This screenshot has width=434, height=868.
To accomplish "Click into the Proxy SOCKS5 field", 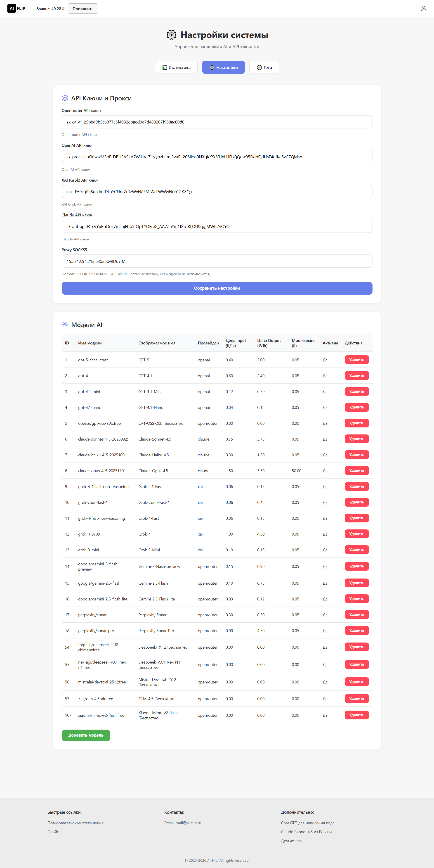I will tap(217, 261).
